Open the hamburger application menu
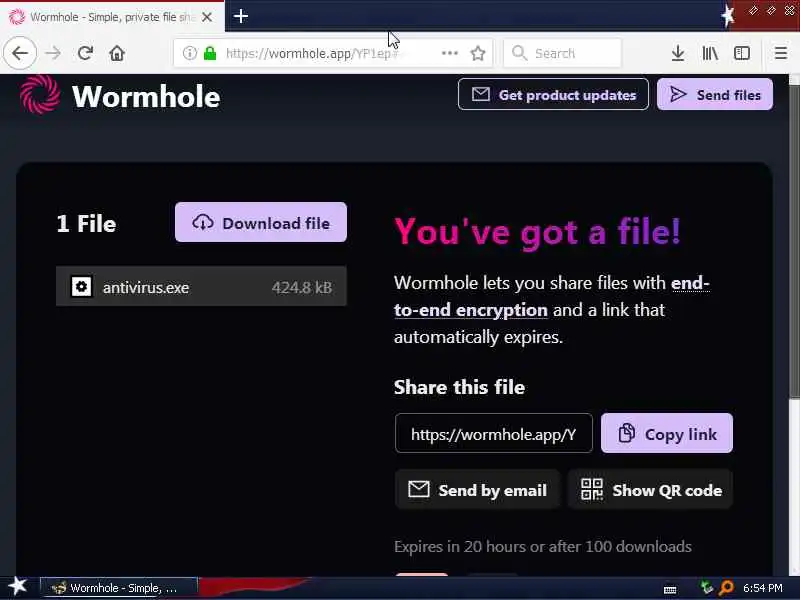 (781, 53)
